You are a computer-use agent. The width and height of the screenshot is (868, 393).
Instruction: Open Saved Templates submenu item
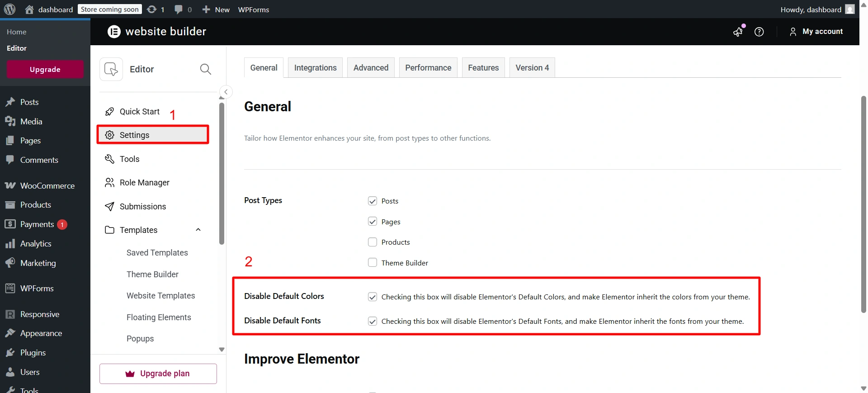click(x=157, y=253)
